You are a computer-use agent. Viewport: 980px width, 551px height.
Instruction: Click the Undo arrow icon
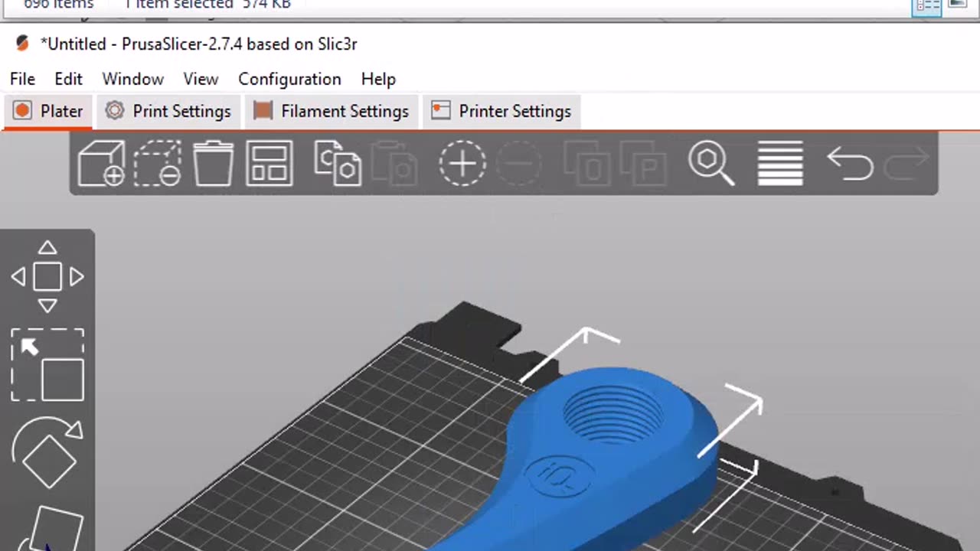click(850, 163)
